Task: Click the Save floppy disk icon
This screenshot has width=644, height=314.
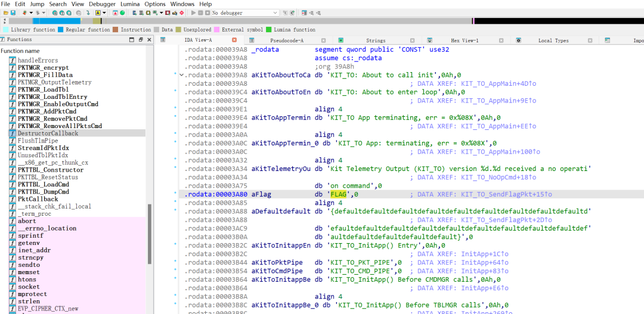Action: point(13,13)
